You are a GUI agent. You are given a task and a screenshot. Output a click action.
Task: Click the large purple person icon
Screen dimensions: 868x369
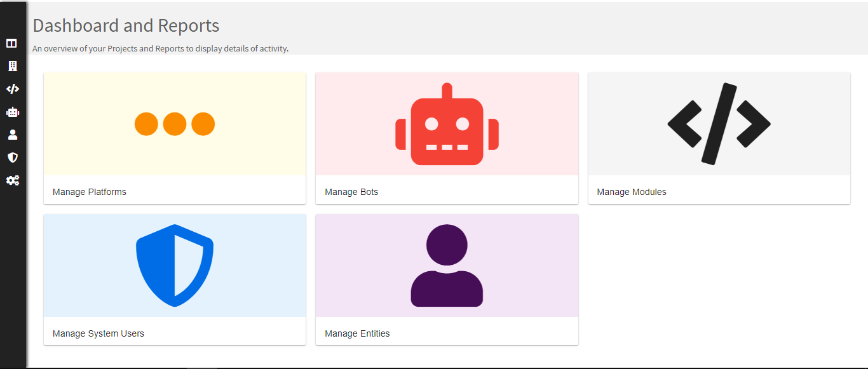(x=447, y=265)
